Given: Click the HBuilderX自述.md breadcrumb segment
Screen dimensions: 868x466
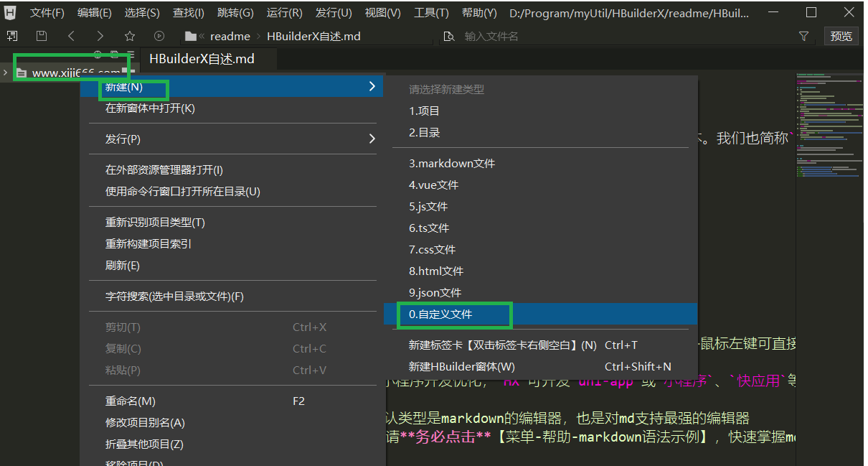Looking at the screenshot, I should [313, 36].
